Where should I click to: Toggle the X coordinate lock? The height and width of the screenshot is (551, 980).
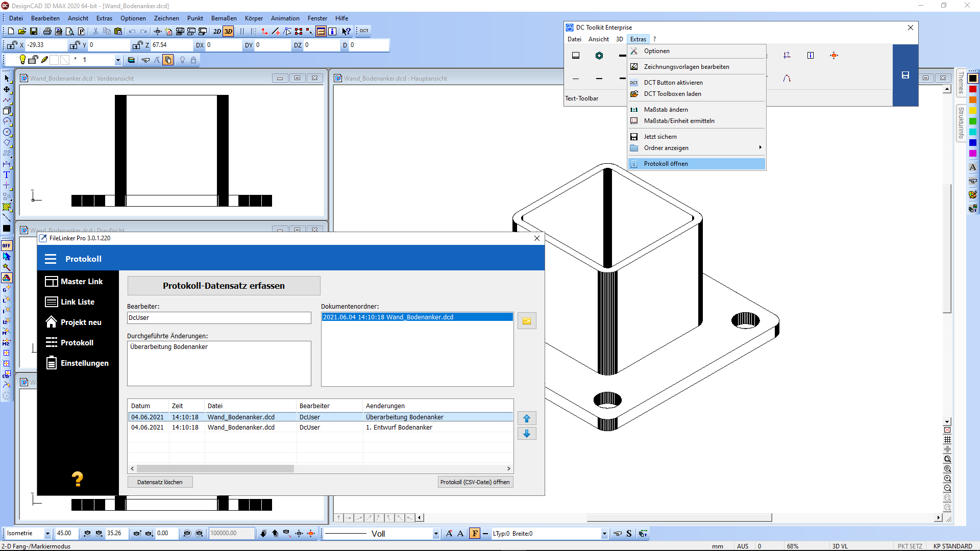click(x=12, y=45)
